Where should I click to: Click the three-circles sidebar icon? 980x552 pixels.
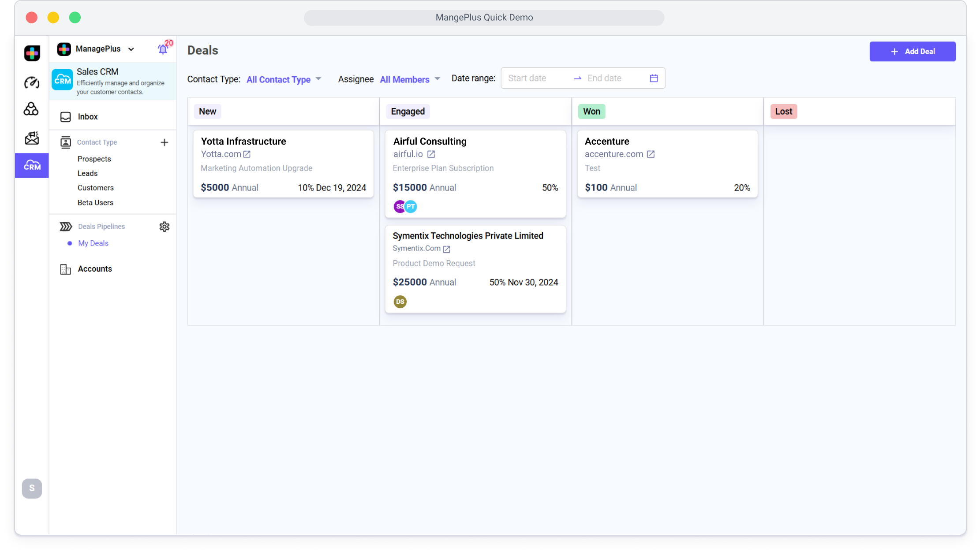[x=31, y=109]
